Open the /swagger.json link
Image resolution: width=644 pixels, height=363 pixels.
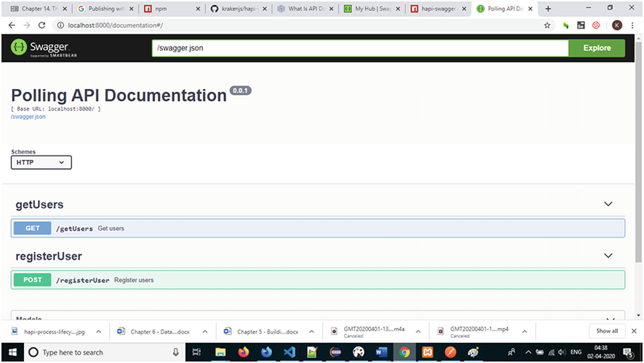click(28, 117)
